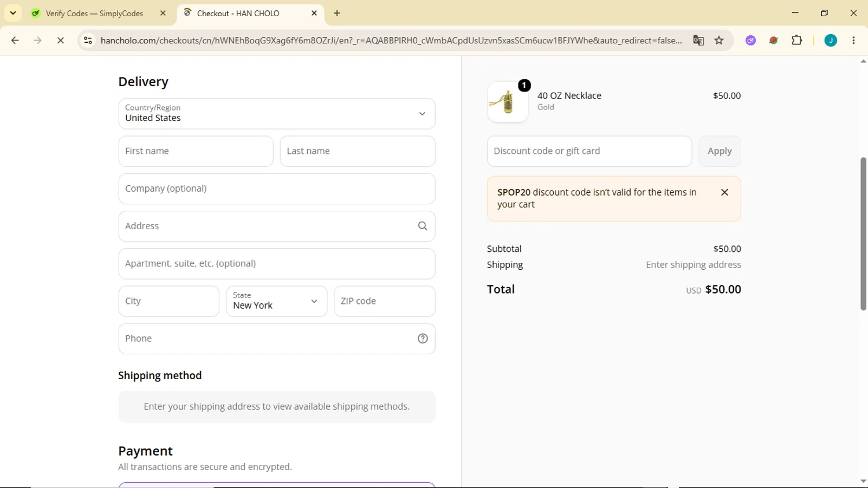Click the 40 OZ Necklace product thumbnail
The width and height of the screenshot is (868, 488).
[x=507, y=102]
